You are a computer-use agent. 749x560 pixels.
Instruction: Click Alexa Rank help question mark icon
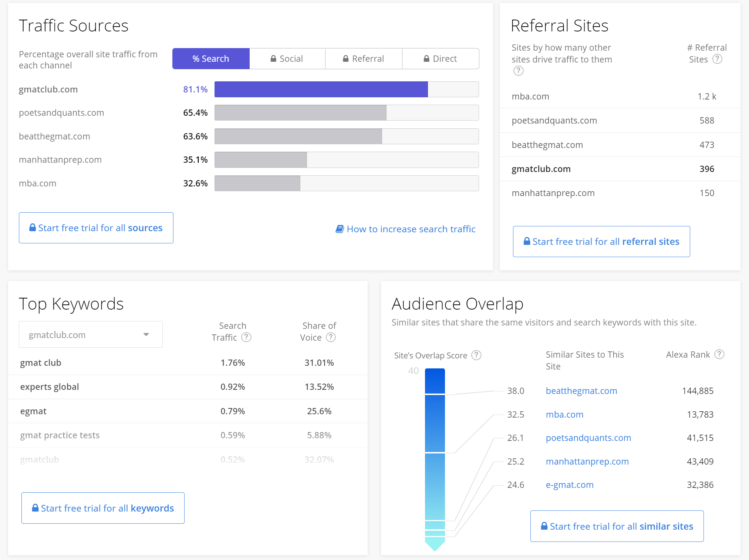click(x=719, y=354)
